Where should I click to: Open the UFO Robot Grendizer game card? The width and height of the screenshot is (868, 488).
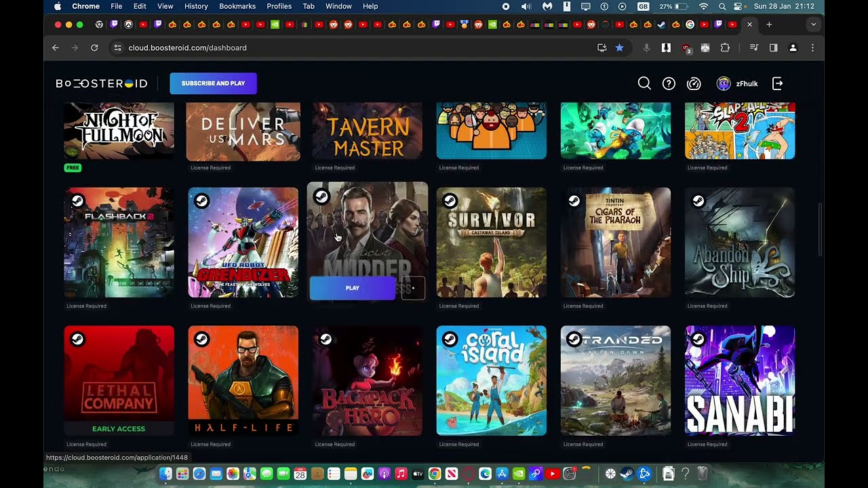point(243,243)
